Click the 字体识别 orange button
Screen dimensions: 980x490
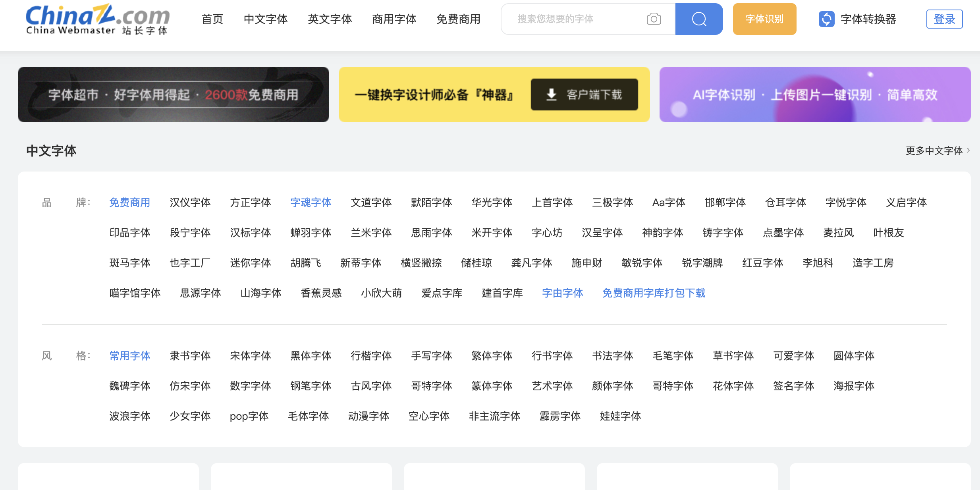(x=764, y=19)
